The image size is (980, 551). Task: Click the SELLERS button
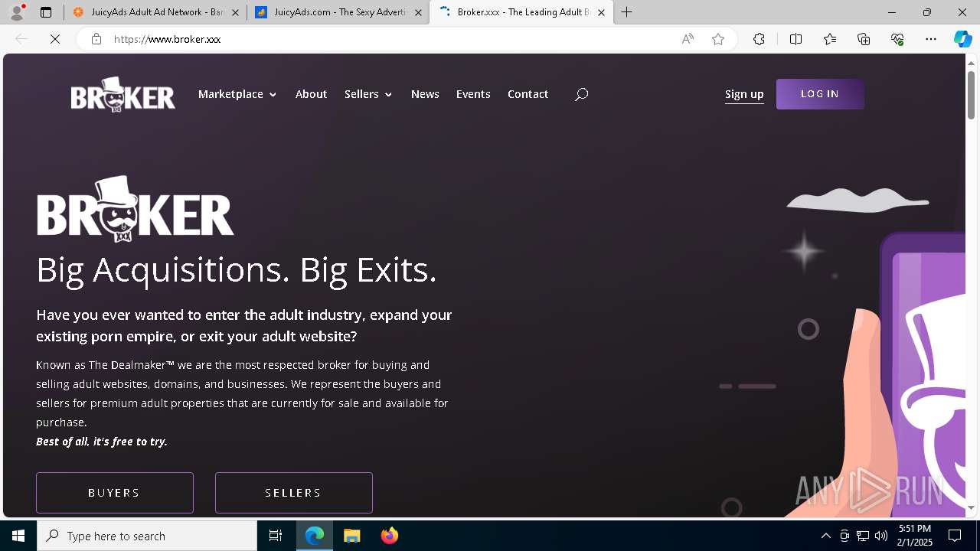[x=294, y=493]
